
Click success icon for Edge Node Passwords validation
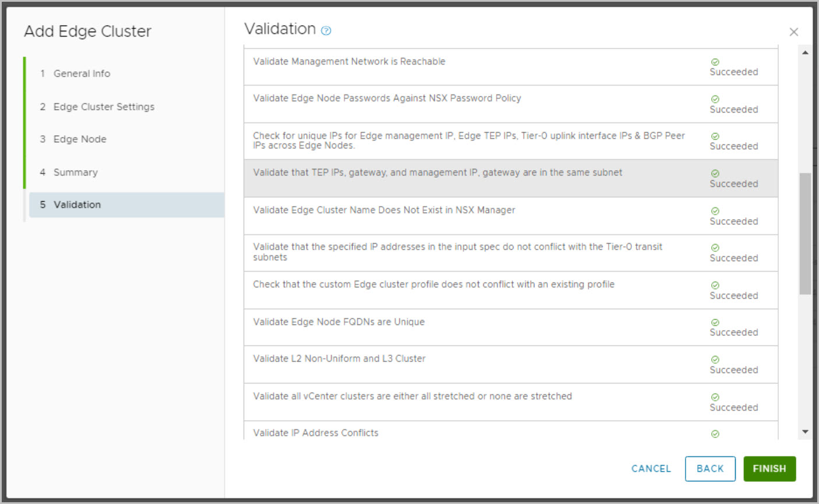(x=715, y=99)
